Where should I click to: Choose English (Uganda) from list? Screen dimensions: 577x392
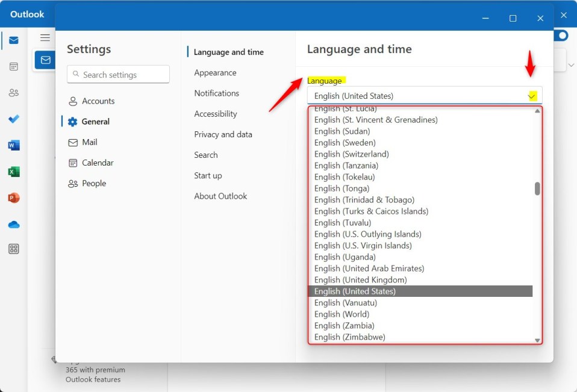point(420,257)
